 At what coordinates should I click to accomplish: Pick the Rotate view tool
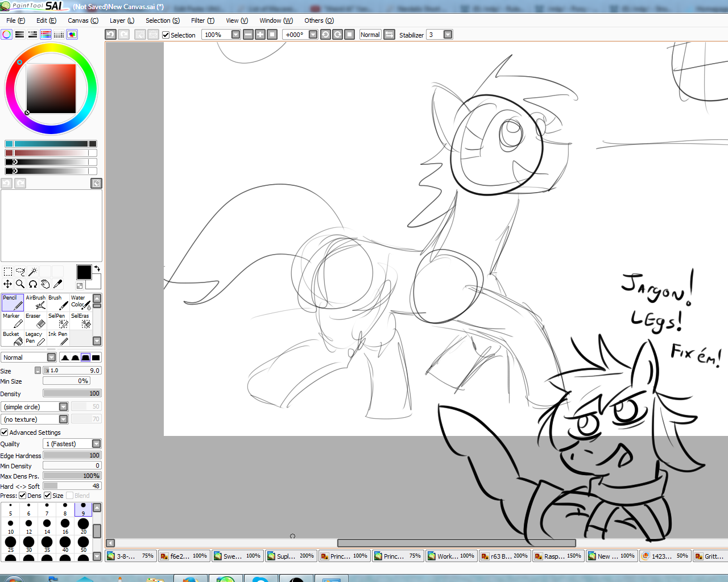(33, 284)
